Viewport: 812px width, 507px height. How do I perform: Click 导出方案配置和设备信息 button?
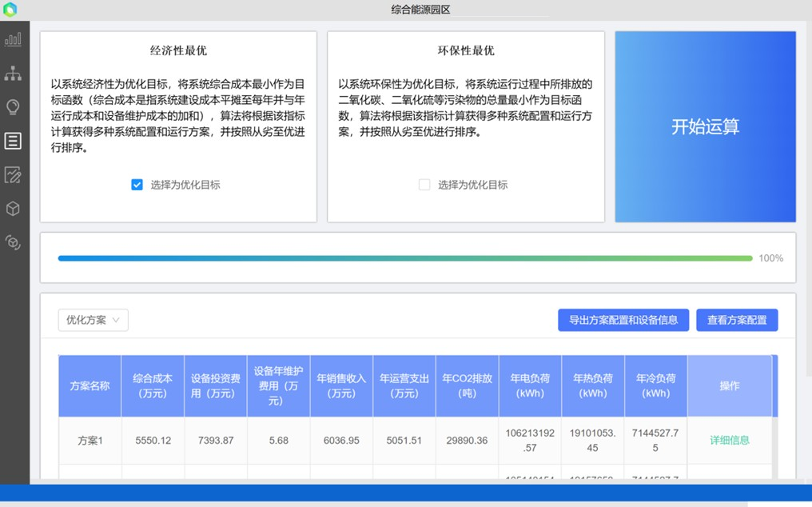623,320
